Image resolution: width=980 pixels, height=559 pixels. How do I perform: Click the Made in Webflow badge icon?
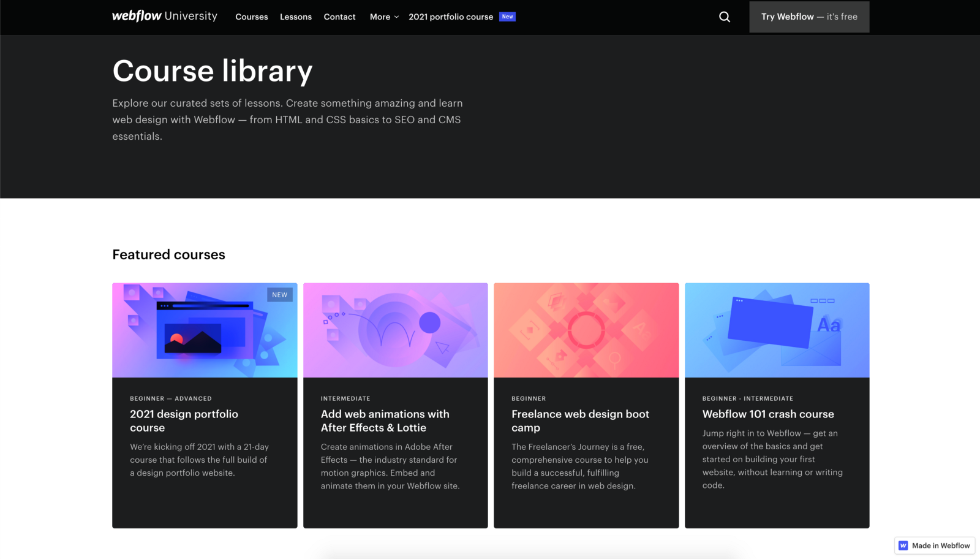coord(903,545)
